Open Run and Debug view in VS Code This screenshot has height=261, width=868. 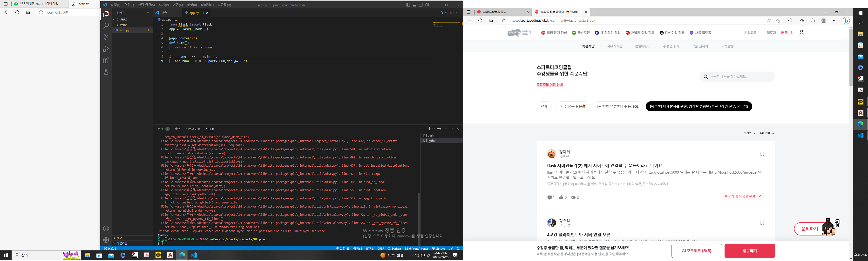coord(106,49)
